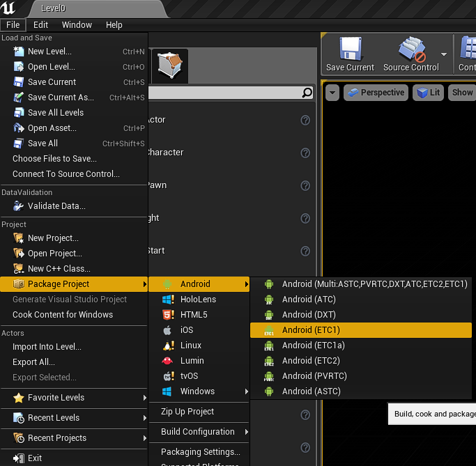Click the tvOS platform icon
The width and height of the screenshot is (476, 466).
[x=169, y=376]
